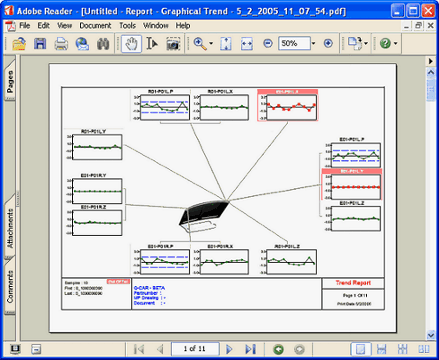Toggle single page layout view
This screenshot has width=439, height=360.
point(361,349)
